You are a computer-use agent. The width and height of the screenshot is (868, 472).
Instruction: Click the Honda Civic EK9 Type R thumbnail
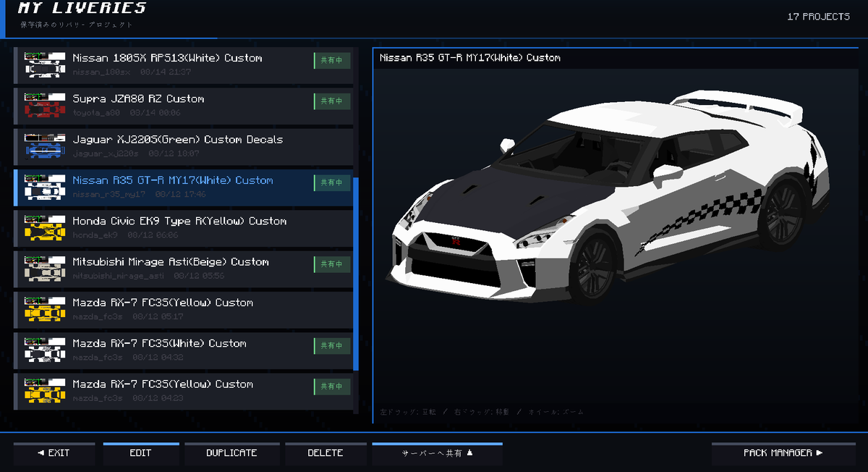tap(46, 228)
